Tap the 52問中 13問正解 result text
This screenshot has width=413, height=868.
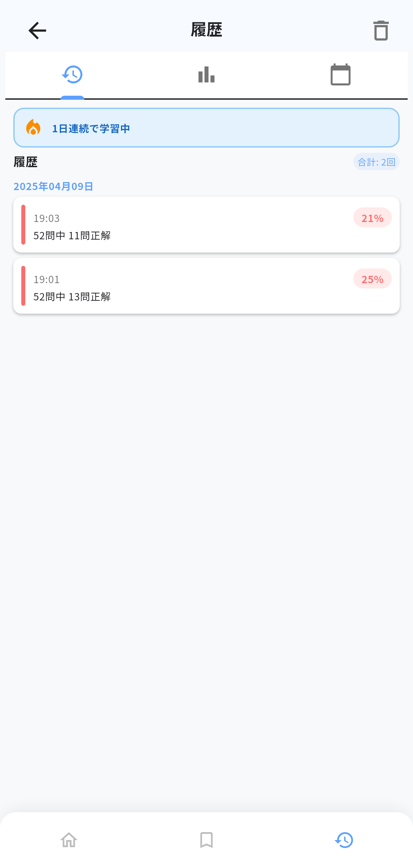(72, 296)
